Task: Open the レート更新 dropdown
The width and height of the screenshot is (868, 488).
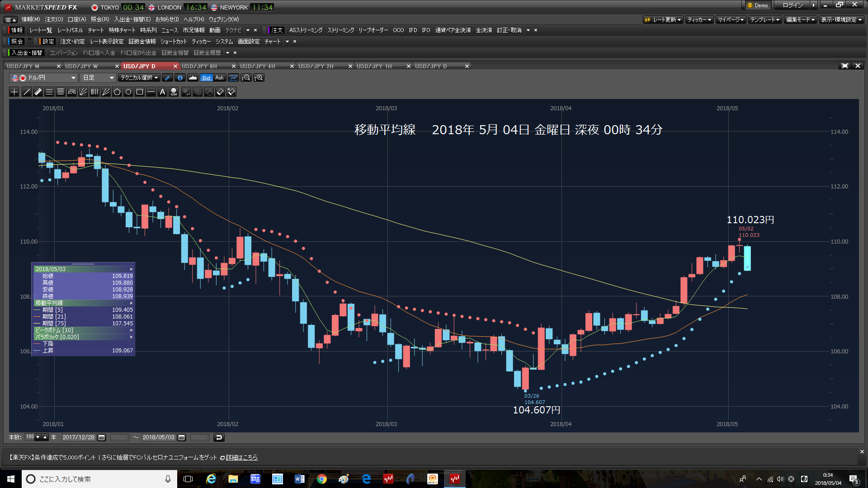Action: pyautogui.click(x=663, y=20)
